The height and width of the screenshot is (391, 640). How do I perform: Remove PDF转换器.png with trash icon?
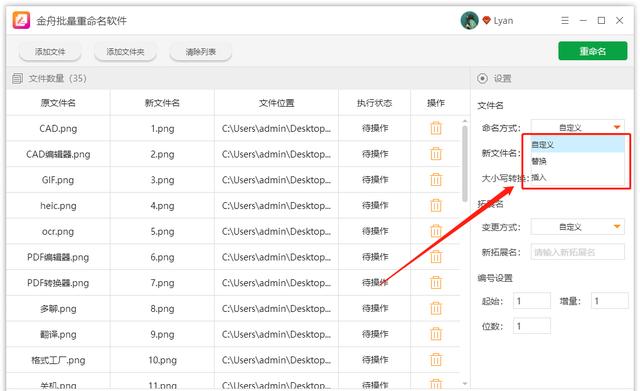(436, 282)
